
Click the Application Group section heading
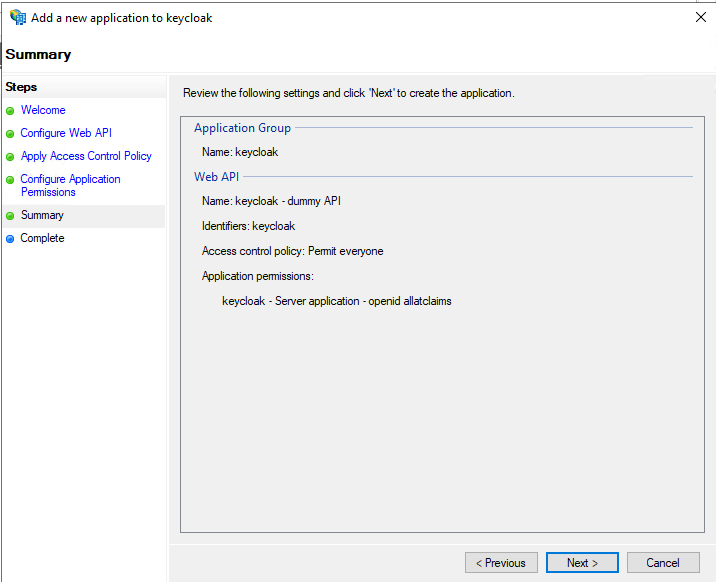point(242,128)
